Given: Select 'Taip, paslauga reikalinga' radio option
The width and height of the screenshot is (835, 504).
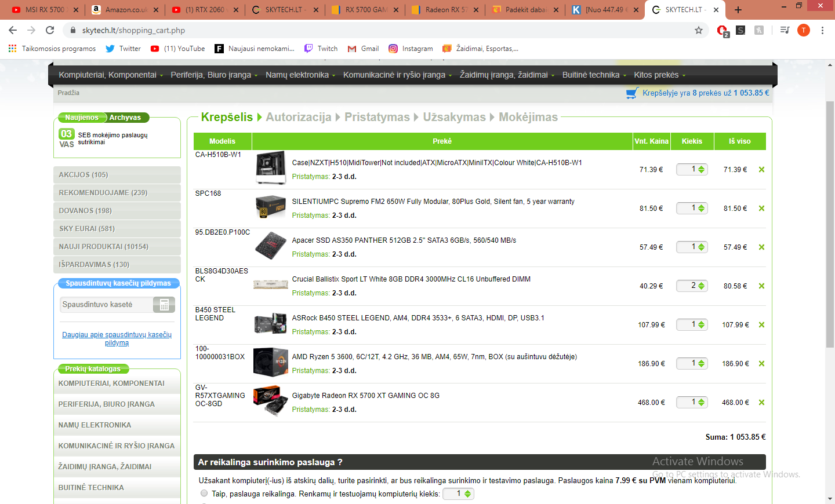Looking at the screenshot, I should [x=204, y=494].
